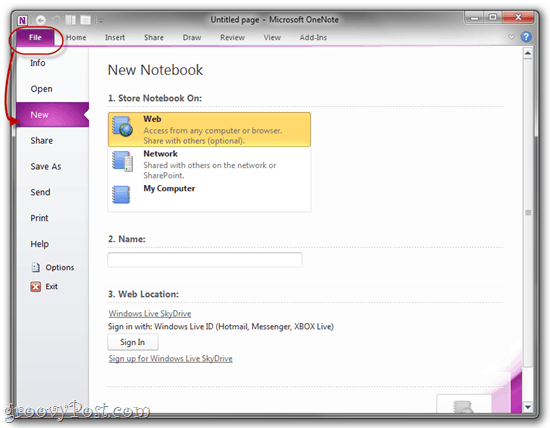
Task: Select the Network notebook server icon
Action: (122, 161)
